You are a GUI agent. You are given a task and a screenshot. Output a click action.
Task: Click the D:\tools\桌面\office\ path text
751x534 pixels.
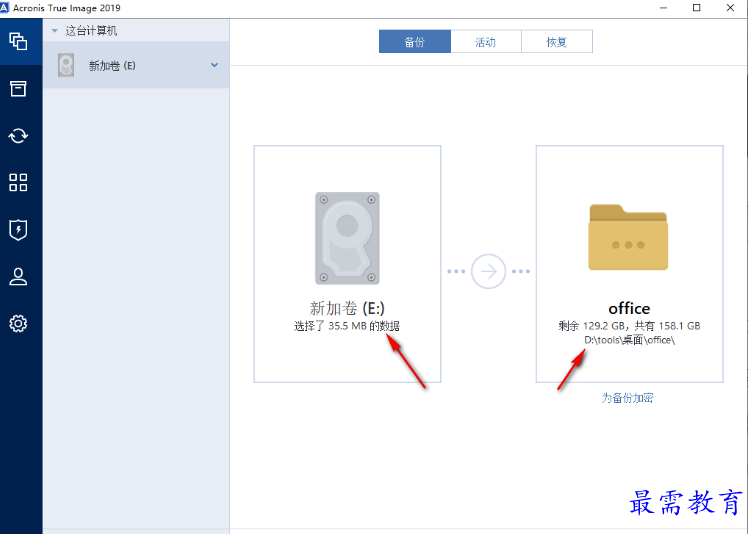(629, 341)
